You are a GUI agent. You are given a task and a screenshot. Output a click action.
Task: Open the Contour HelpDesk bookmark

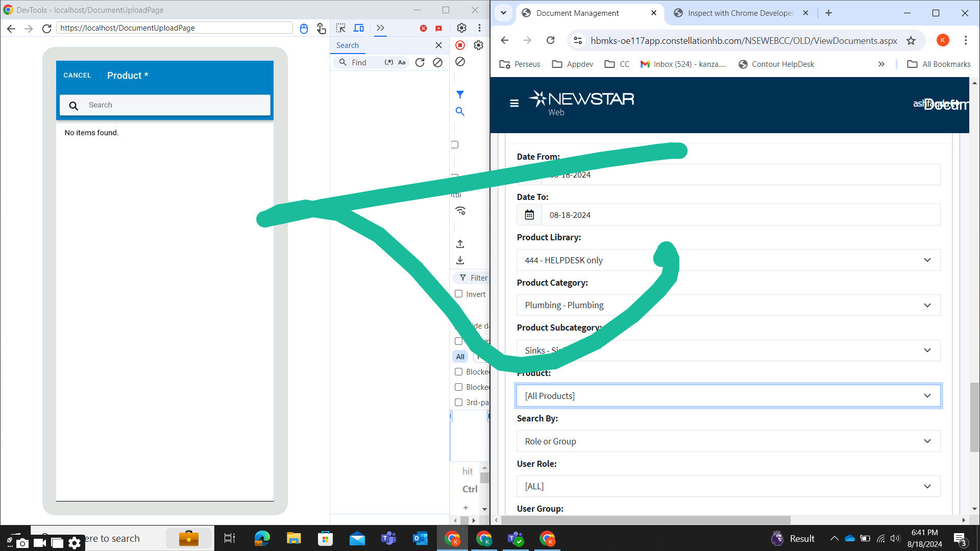tap(776, 64)
